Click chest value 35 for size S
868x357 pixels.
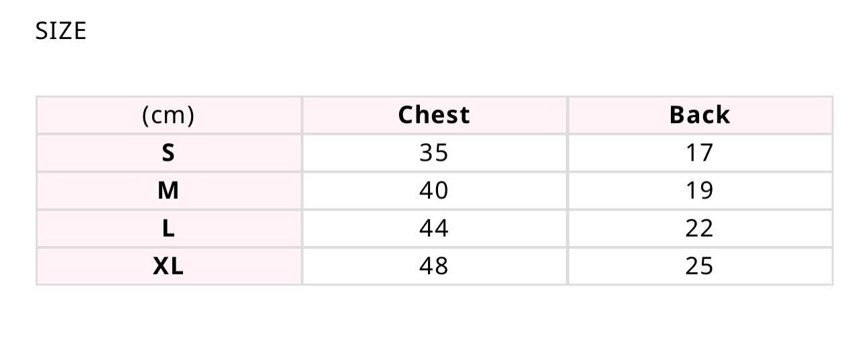[434, 153]
